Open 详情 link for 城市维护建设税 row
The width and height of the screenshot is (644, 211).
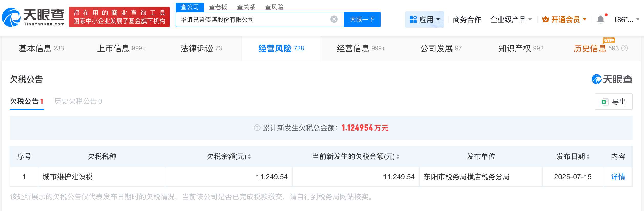[x=618, y=177]
